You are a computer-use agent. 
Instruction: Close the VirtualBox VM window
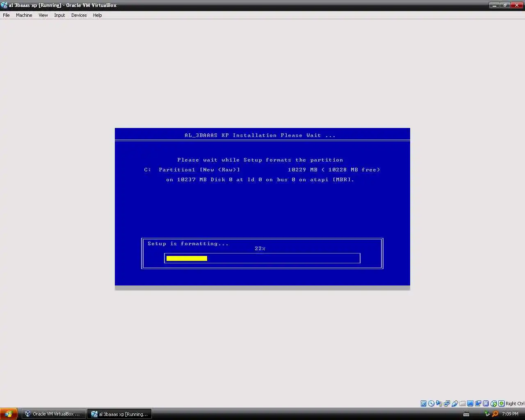(x=516, y=5)
